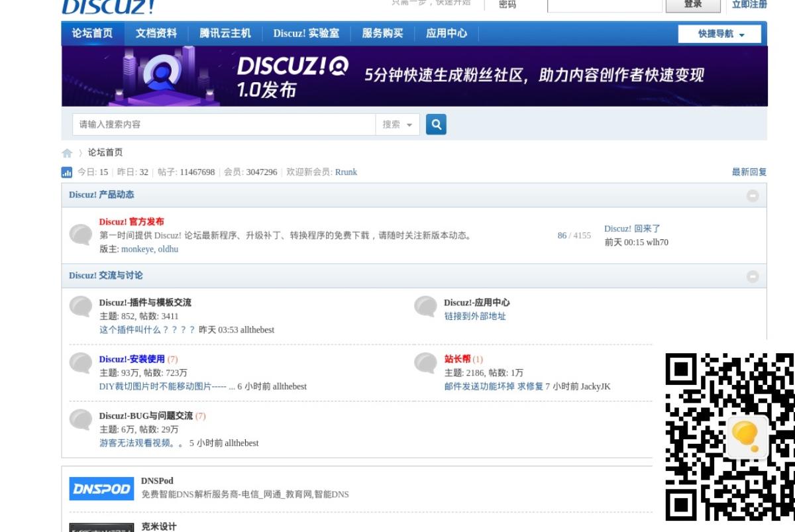
Task: Open the 腾讯云主机 nav tab
Action: (x=225, y=33)
